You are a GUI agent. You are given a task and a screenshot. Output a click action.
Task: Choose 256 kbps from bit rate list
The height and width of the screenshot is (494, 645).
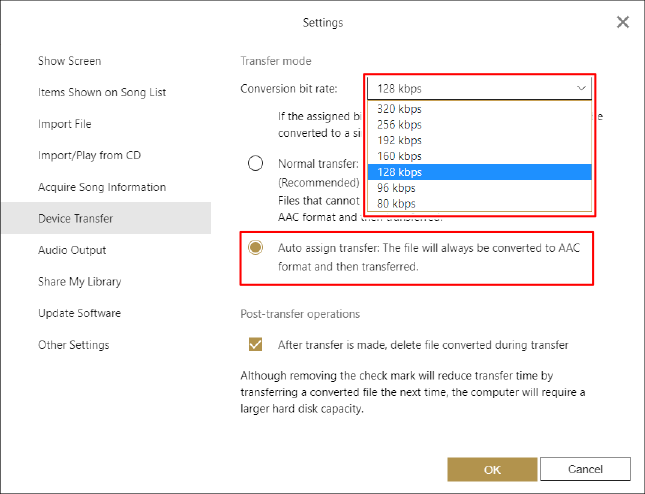click(400, 125)
